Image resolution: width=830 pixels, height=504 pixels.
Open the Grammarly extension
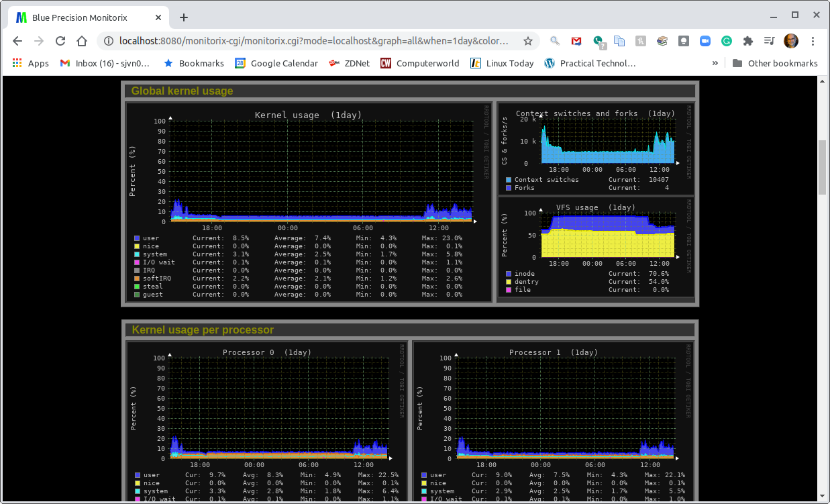[727, 41]
